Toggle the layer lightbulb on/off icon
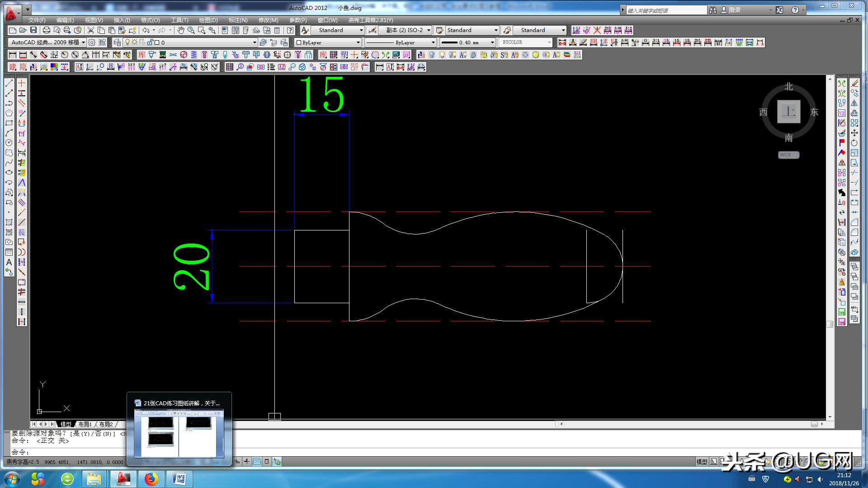Screen dimensions: 868x488 click(127, 42)
